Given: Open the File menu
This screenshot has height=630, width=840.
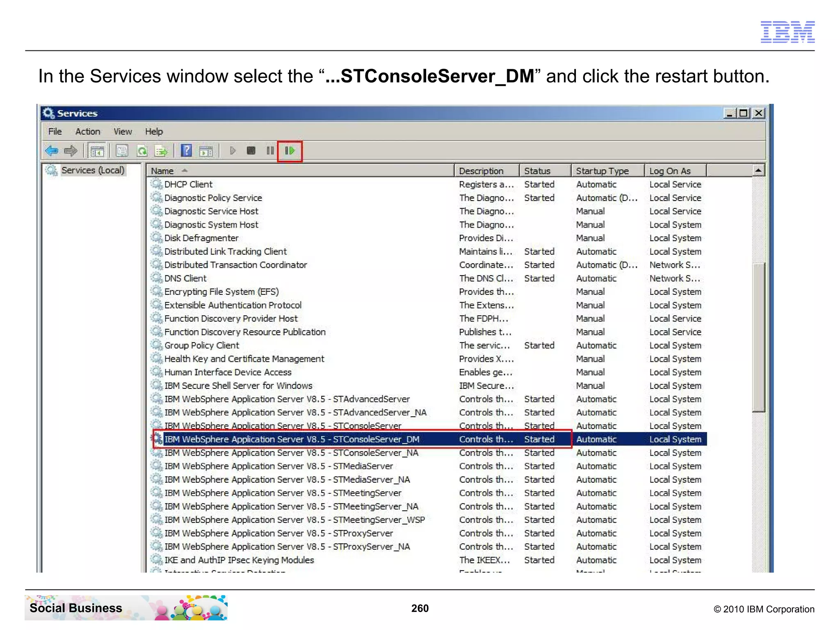Looking at the screenshot, I should pos(55,132).
